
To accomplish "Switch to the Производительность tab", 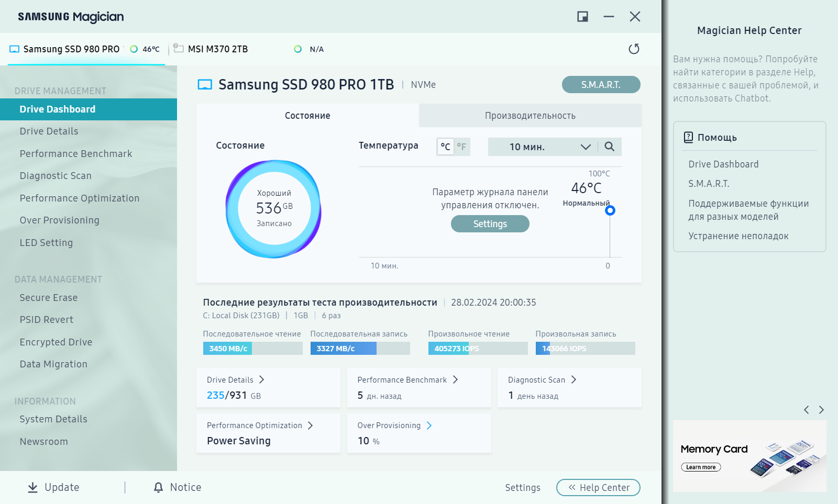I will click(x=530, y=116).
